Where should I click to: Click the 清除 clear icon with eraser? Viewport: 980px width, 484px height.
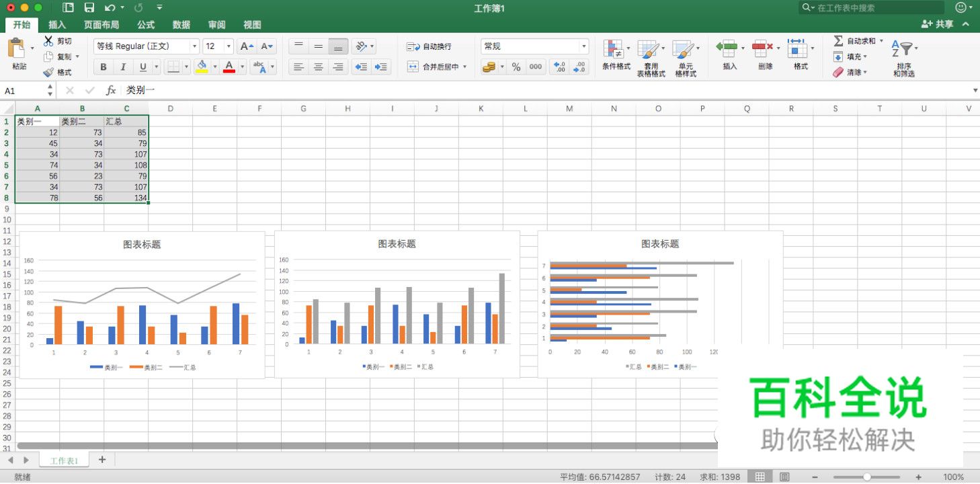click(838, 72)
